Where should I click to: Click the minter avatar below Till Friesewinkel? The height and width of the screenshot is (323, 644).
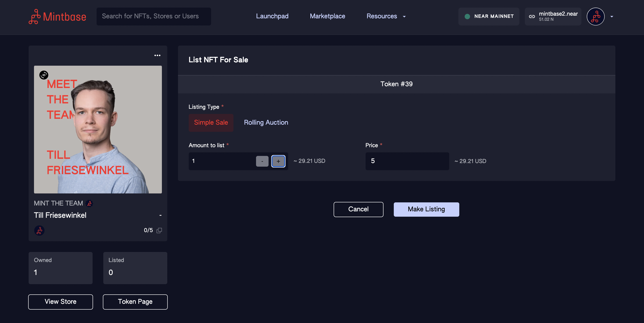39,230
